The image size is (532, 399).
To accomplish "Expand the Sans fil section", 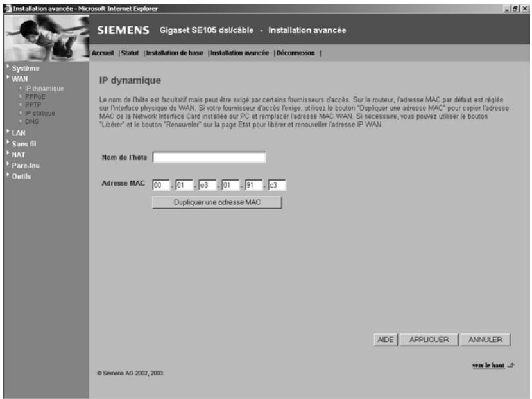I will click(24, 144).
